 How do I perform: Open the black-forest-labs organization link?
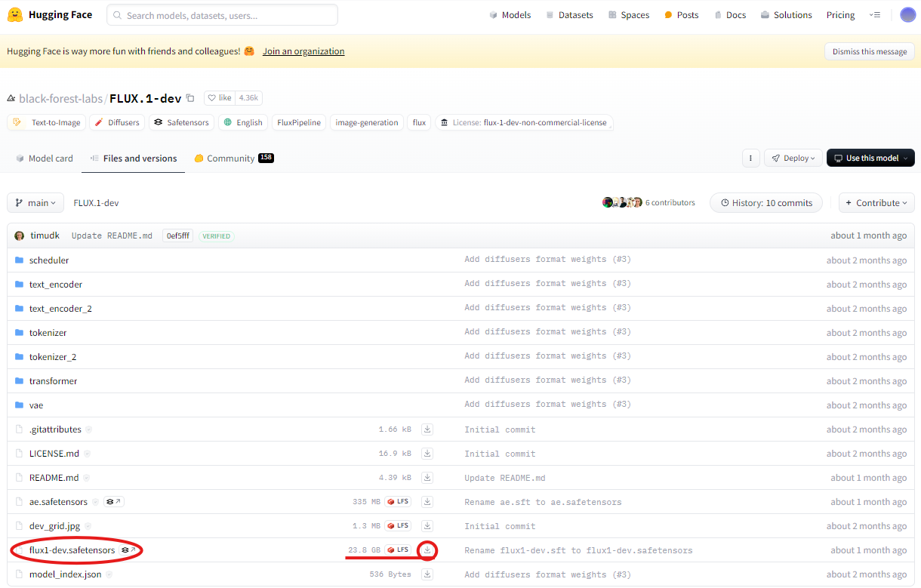(x=60, y=98)
